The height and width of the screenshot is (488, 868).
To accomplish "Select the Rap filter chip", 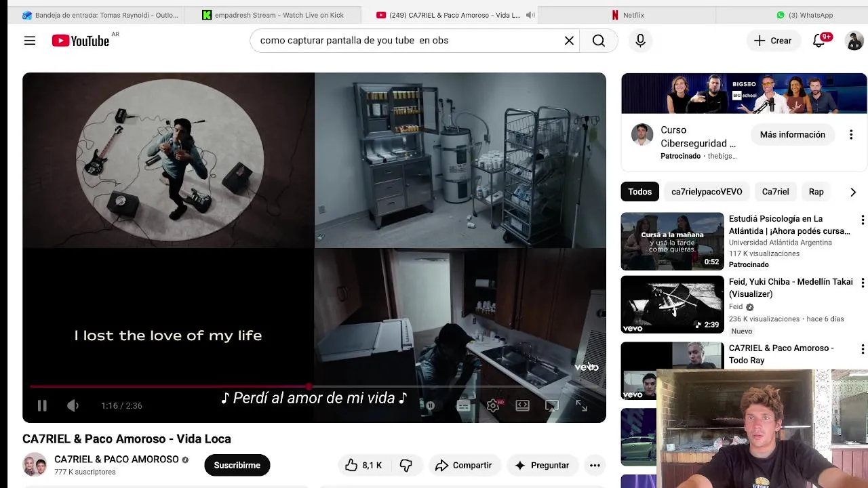I will 816,192.
